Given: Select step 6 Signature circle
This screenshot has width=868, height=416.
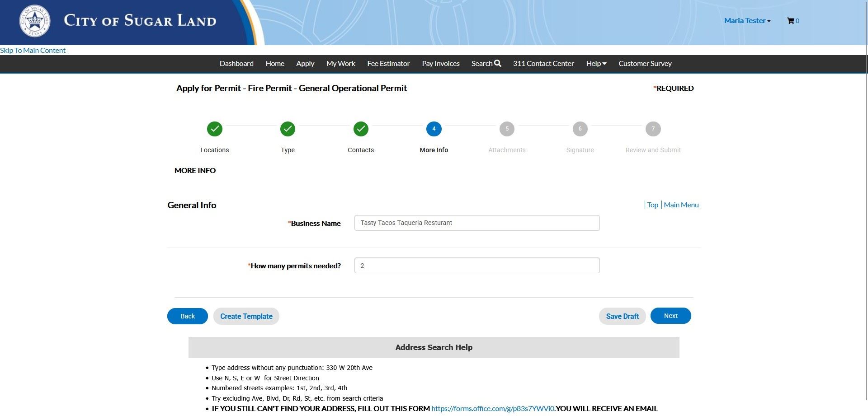Looking at the screenshot, I should 580,129.
